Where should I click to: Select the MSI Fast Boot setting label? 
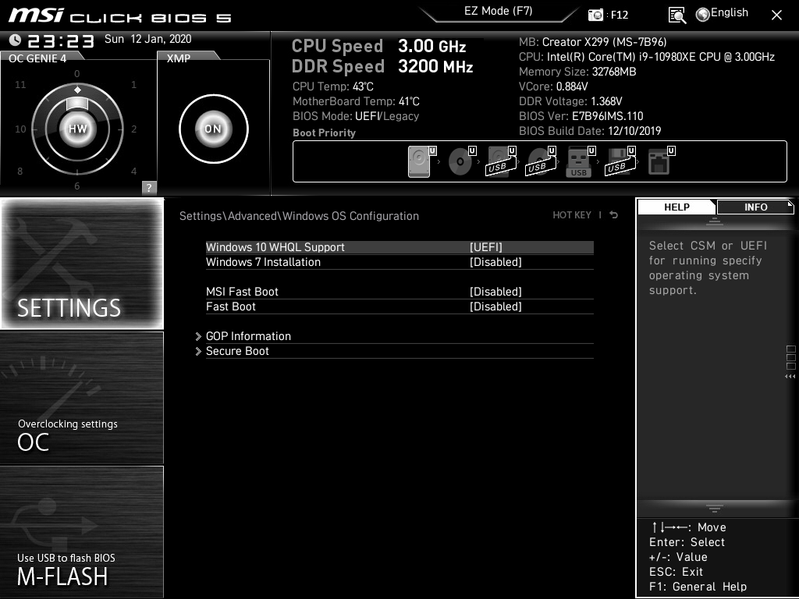pyautogui.click(x=242, y=292)
